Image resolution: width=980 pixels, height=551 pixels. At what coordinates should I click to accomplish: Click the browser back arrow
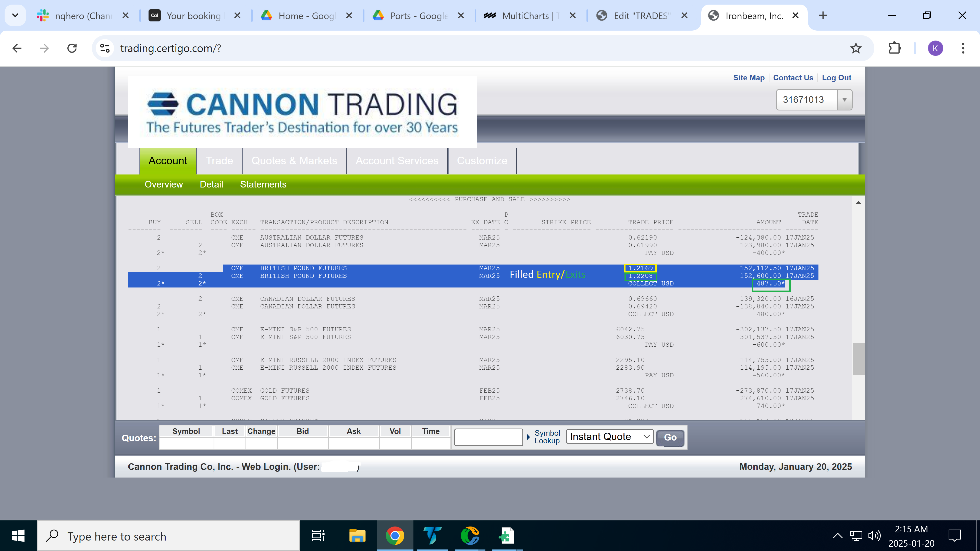click(17, 48)
